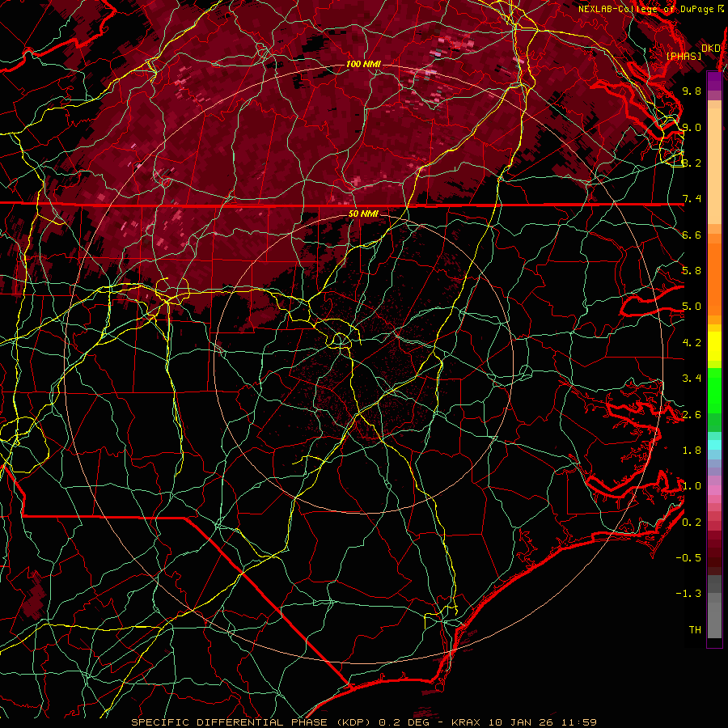Select the "50 NMI" range ring label
728x728 pixels.
click(363, 214)
